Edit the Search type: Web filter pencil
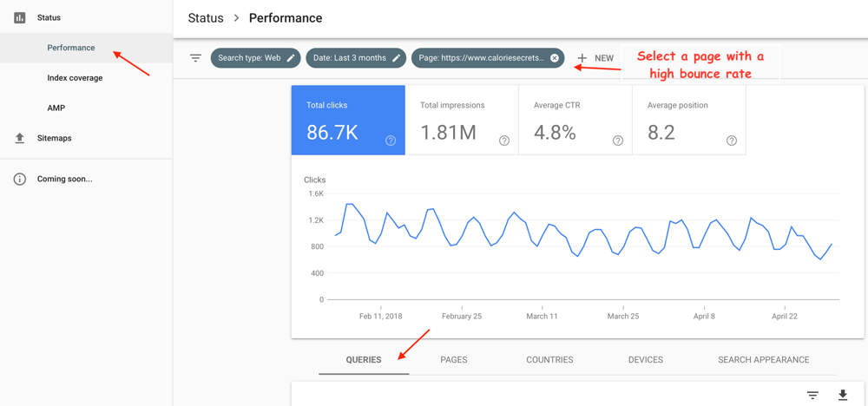The height and width of the screenshot is (406, 868). (x=291, y=58)
